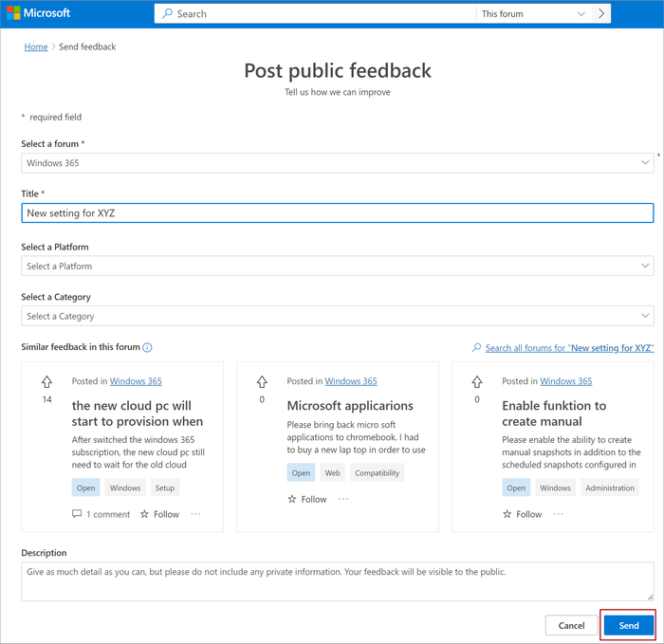Expand the Select a Platform dropdown
Image resolution: width=664 pixels, height=644 pixels.
338,266
